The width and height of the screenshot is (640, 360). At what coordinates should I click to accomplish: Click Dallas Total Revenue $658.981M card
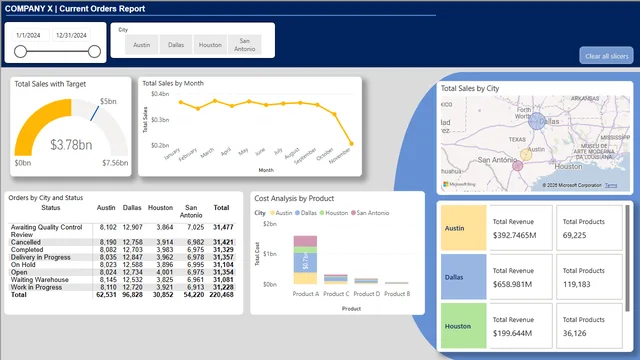click(x=521, y=277)
